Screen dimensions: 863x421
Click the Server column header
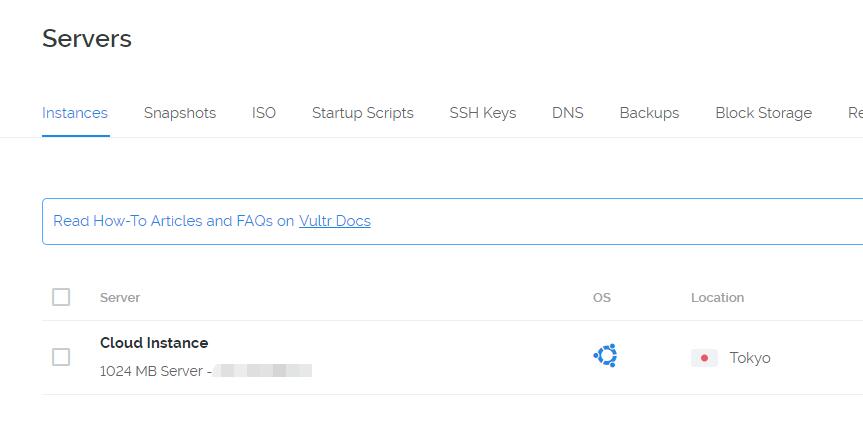(120, 298)
